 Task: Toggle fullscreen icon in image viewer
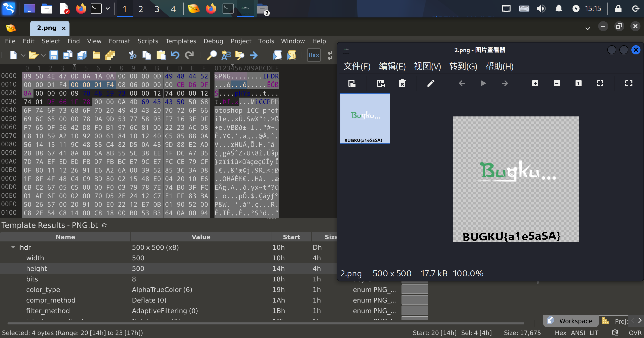(x=629, y=83)
